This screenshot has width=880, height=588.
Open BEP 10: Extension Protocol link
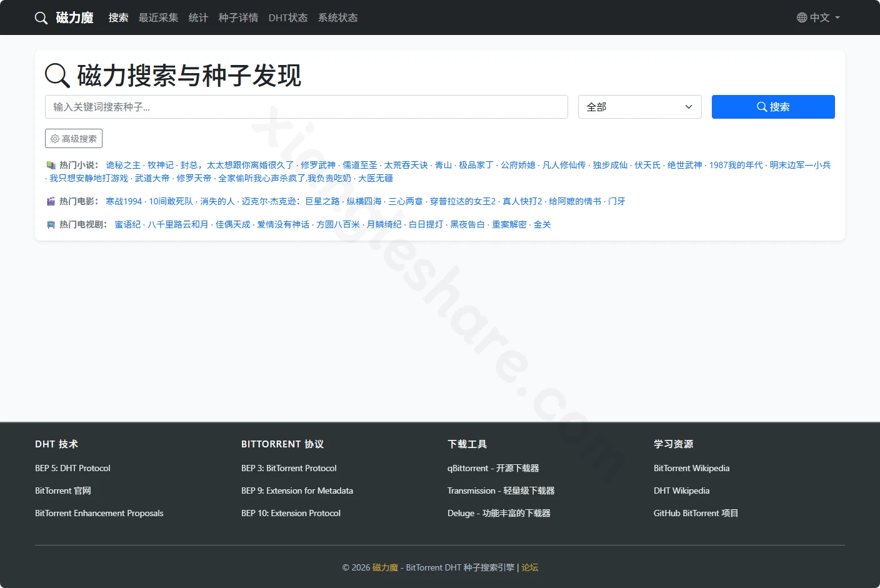tap(291, 513)
